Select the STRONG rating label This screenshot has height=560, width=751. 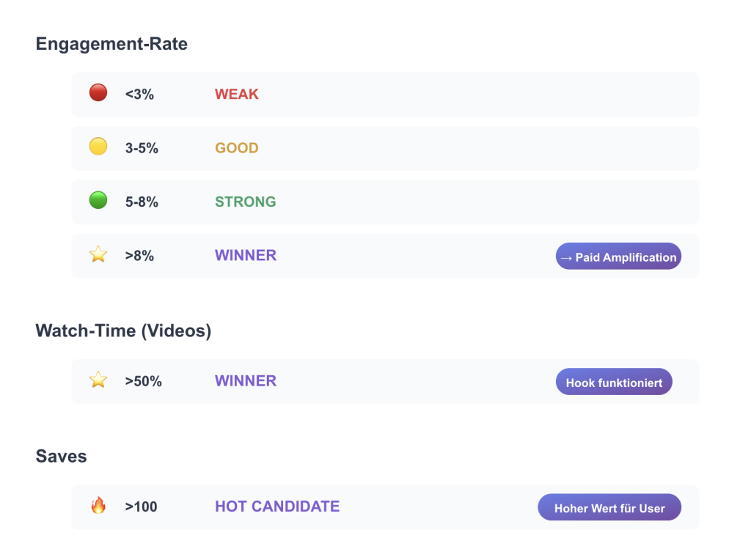click(245, 202)
